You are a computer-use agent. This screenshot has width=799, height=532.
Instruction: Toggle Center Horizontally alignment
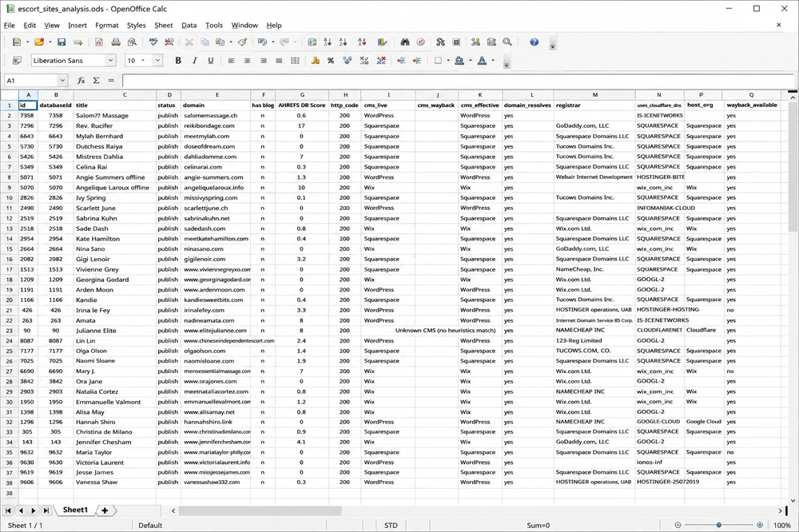point(247,61)
